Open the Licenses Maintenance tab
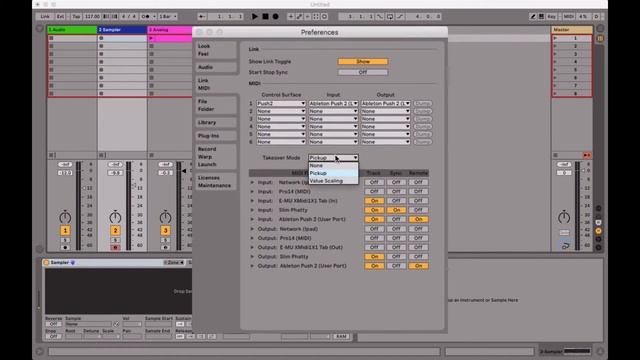Viewport: 640px width, 360px height. [216, 181]
